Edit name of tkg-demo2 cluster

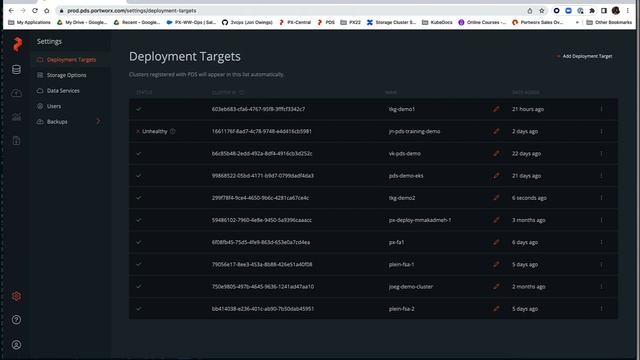[x=496, y=198]
